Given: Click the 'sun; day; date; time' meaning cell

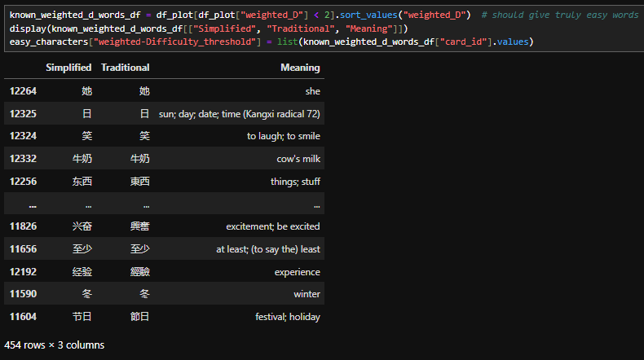Looking at the screenshot, I should (239, 114).
